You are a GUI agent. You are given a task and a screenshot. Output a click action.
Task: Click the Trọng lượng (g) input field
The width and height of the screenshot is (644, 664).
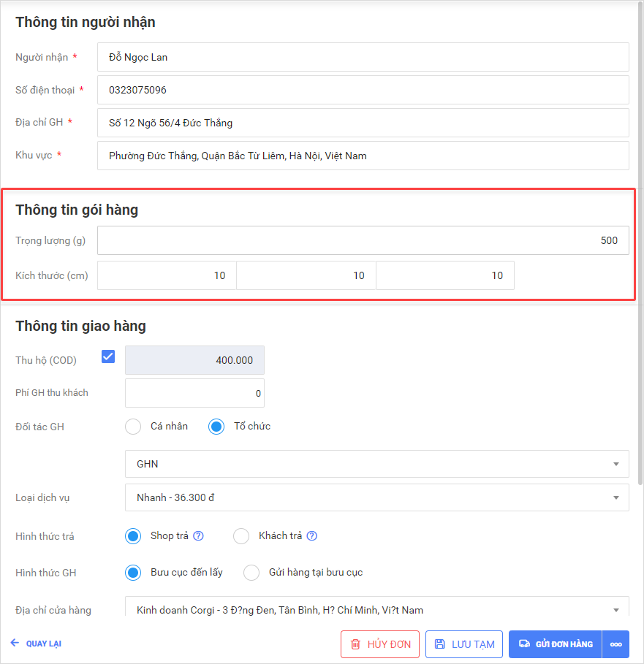pyautogui.click(x=363, y=240)
